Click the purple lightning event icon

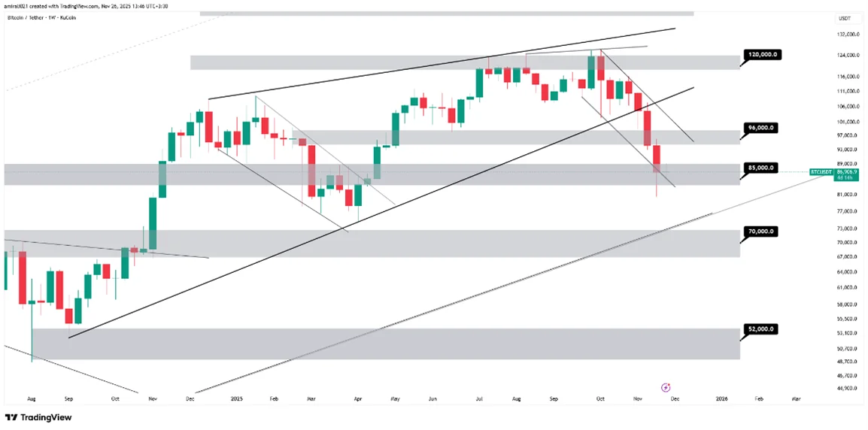click(665, 387)
